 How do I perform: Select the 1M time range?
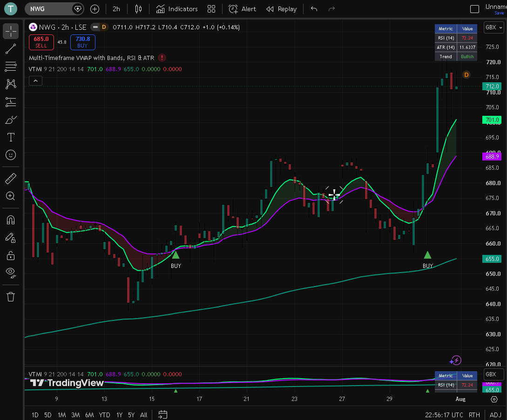[x=61, y=415]
